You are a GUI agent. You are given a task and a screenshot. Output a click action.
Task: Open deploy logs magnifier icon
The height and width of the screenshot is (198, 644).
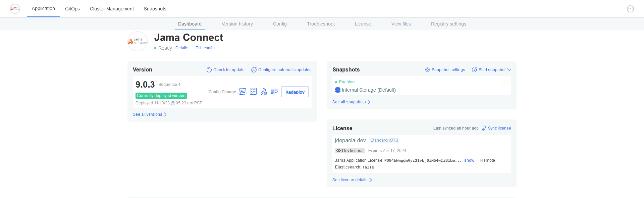click(274, 92)
